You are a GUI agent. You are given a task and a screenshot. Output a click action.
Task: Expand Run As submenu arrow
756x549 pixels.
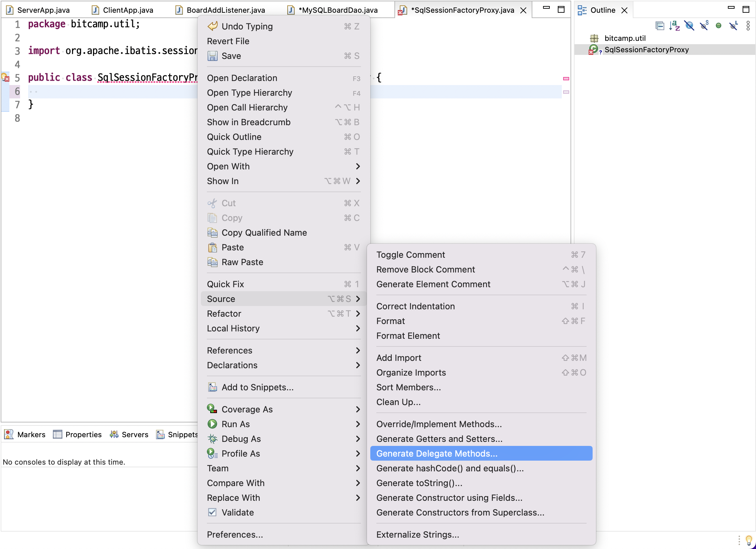click(358, 424)
